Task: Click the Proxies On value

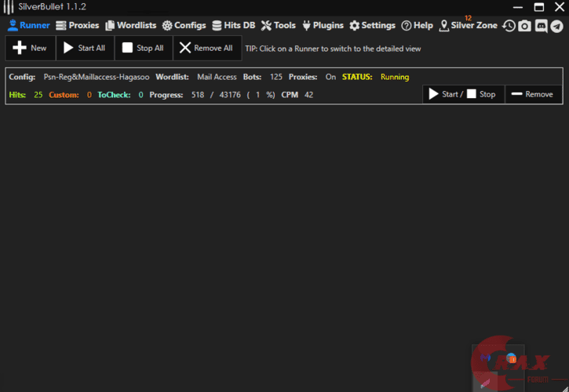Action: coord(330,77)
